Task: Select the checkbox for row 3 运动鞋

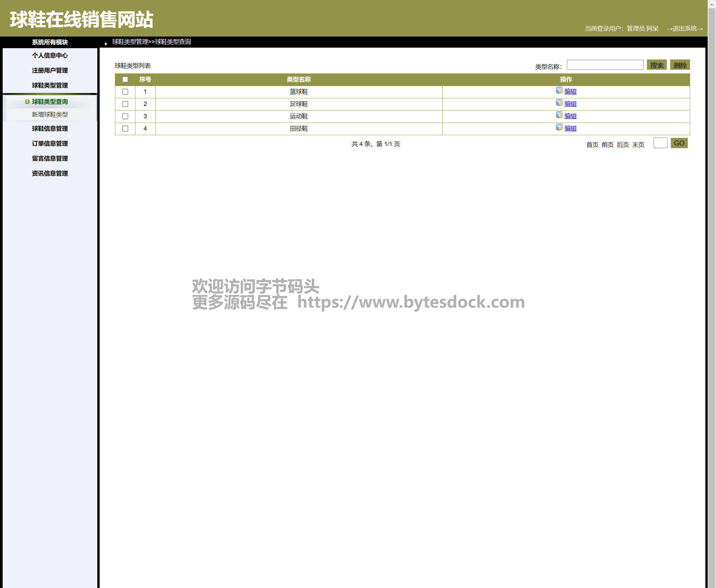Action: (125, 116)
